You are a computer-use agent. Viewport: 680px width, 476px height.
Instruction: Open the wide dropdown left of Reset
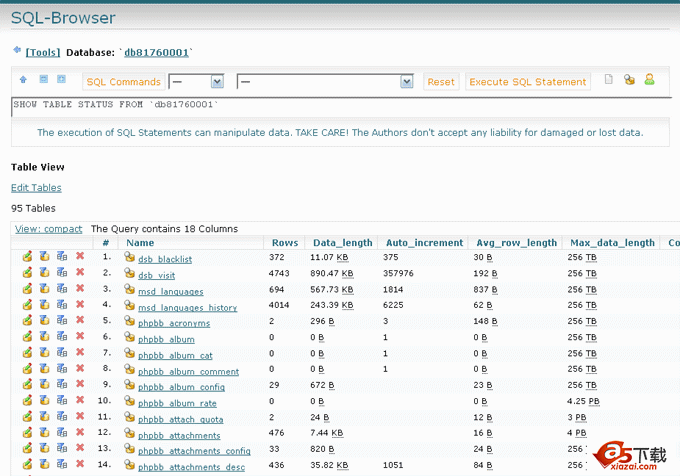pos(324,82)
